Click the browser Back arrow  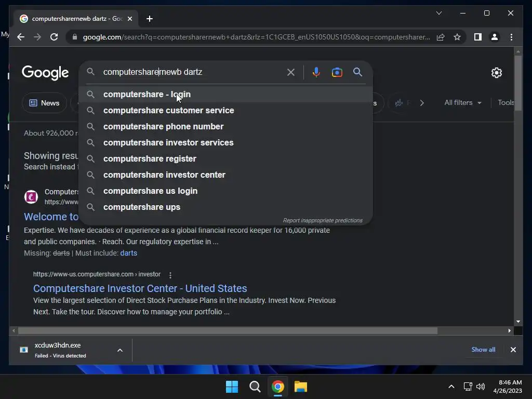tap(21, 37)
